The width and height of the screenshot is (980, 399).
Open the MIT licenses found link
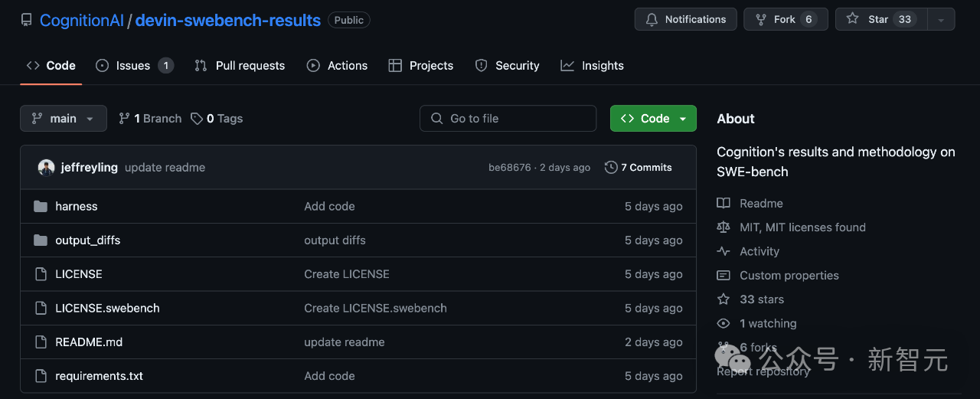coord(802,227)
